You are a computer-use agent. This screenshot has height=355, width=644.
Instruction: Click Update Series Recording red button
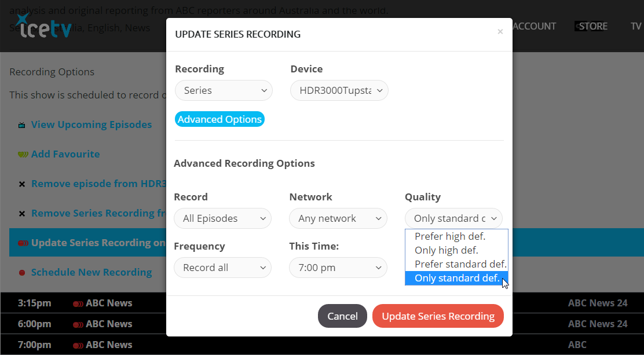tap(438, 316)
